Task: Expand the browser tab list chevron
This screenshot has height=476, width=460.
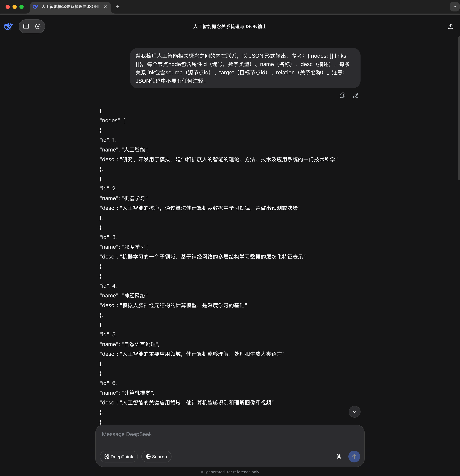Action: [x=454, y=7]
